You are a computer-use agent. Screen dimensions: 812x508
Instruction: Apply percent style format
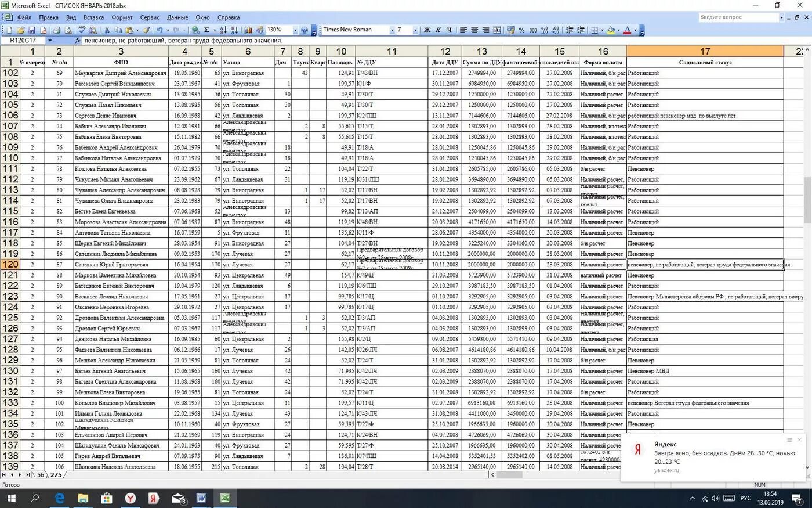(x=521, y=30)
